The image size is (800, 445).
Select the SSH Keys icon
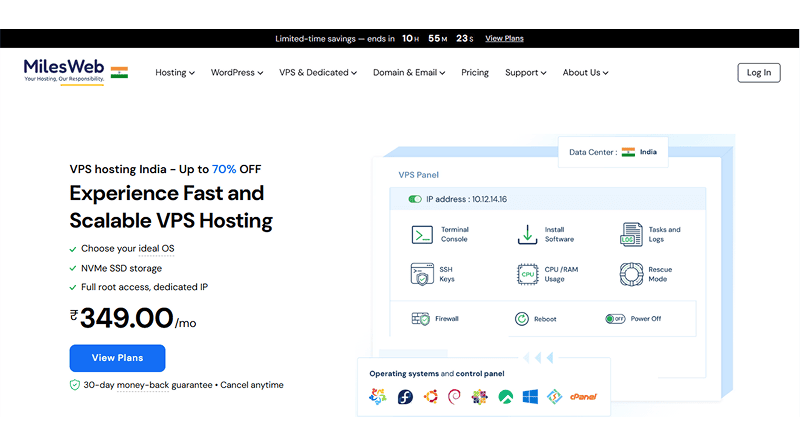click(x=422, y=274)
